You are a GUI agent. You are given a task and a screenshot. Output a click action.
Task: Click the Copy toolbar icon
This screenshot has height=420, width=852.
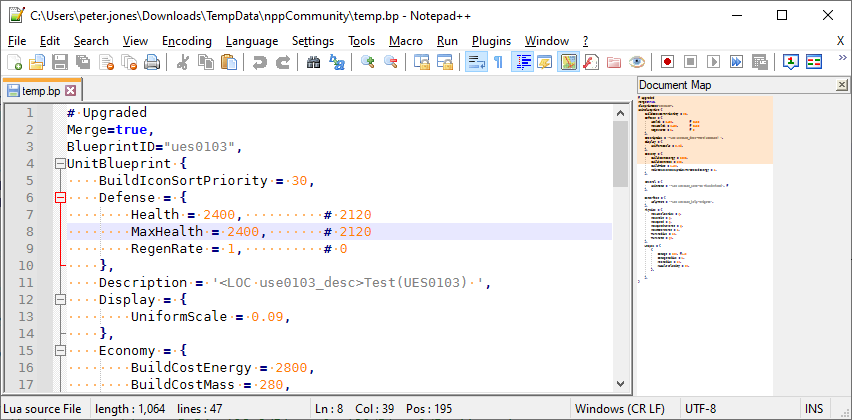click(x=206, y=62)
